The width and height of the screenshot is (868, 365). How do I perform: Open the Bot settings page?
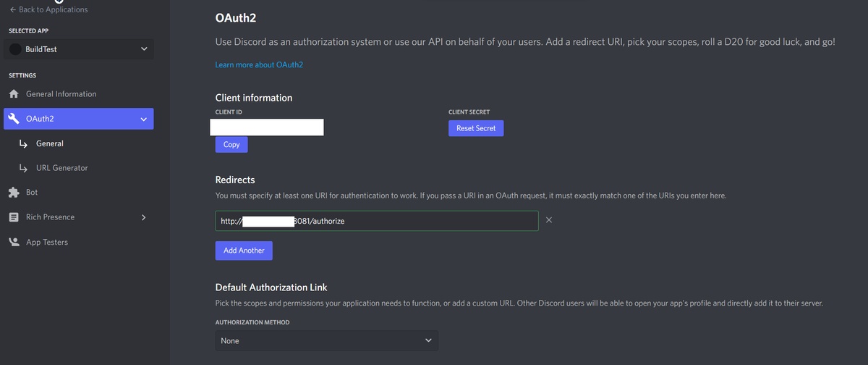[x=32, y=193]
